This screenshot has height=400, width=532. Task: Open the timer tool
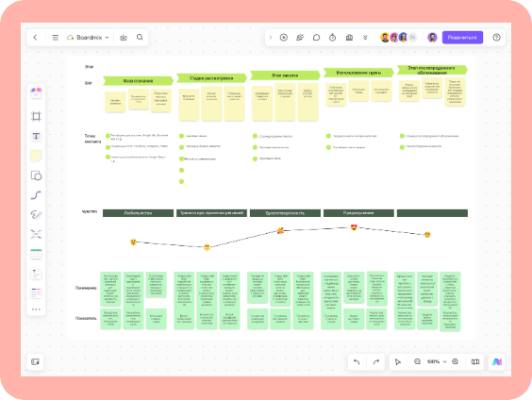332,38
